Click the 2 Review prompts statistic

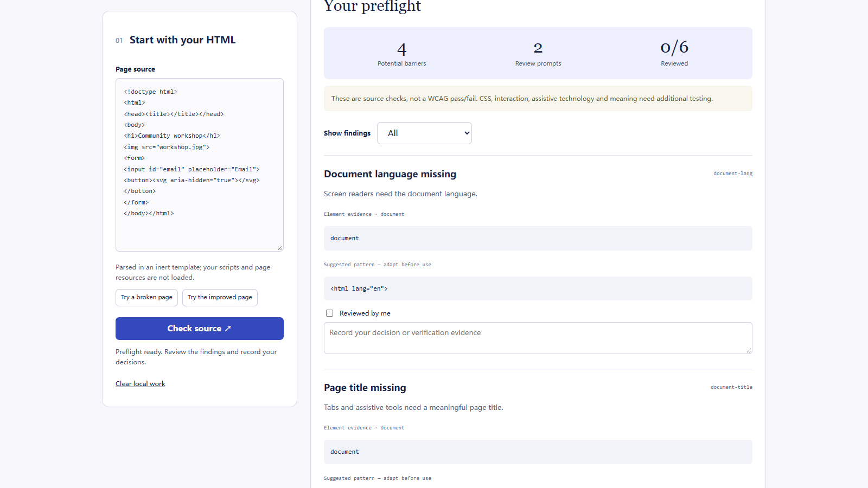pyautogui.click(x=538, y=54)
